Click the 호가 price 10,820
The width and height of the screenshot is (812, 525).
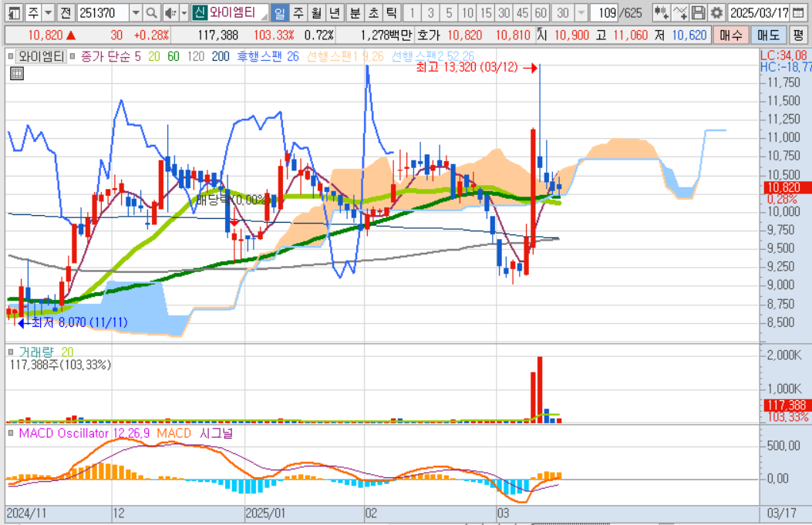click(x=464, y=35)
